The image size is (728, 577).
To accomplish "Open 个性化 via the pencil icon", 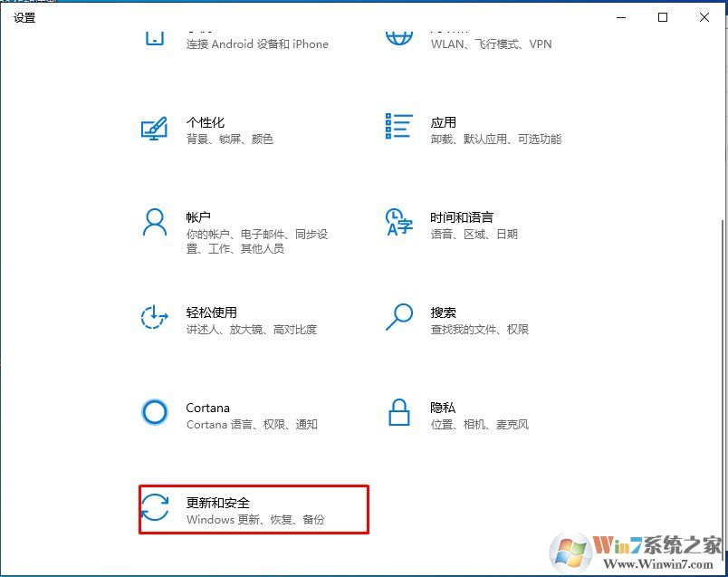I will point(154,128).
